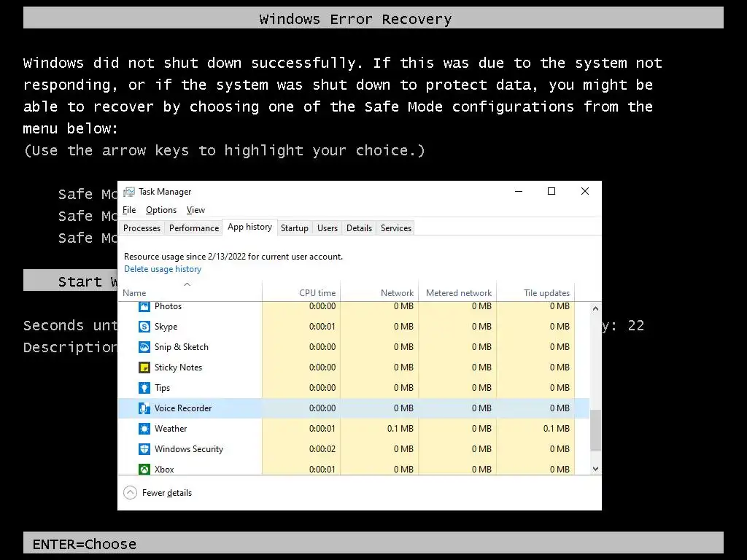747x560 pixels.
Task: Select the App history tab
Action: pos(249,227)
